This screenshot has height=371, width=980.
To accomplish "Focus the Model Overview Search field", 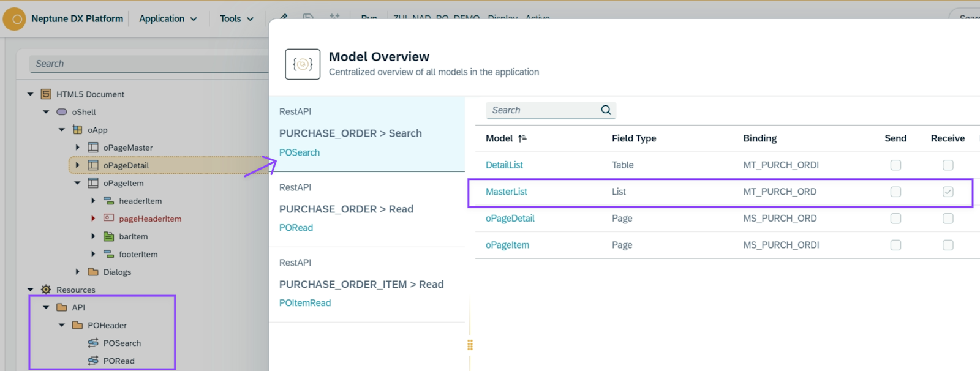I will [x=542, y=110].
